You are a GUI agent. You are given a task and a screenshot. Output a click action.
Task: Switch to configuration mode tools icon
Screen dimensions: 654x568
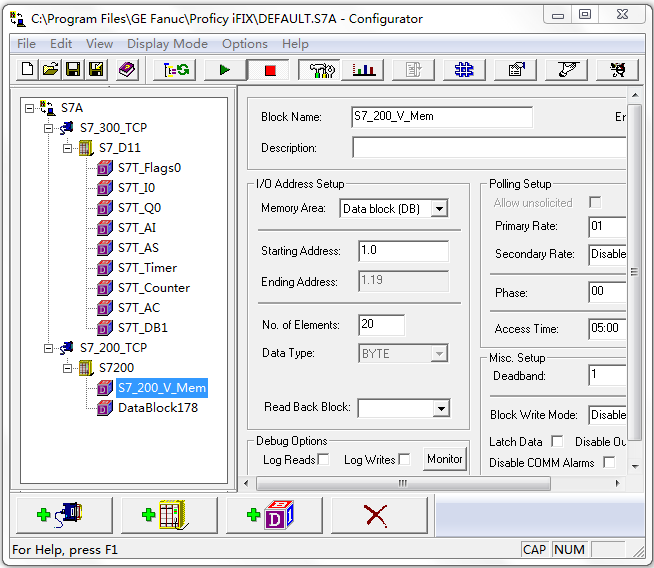tap(321, 70)
